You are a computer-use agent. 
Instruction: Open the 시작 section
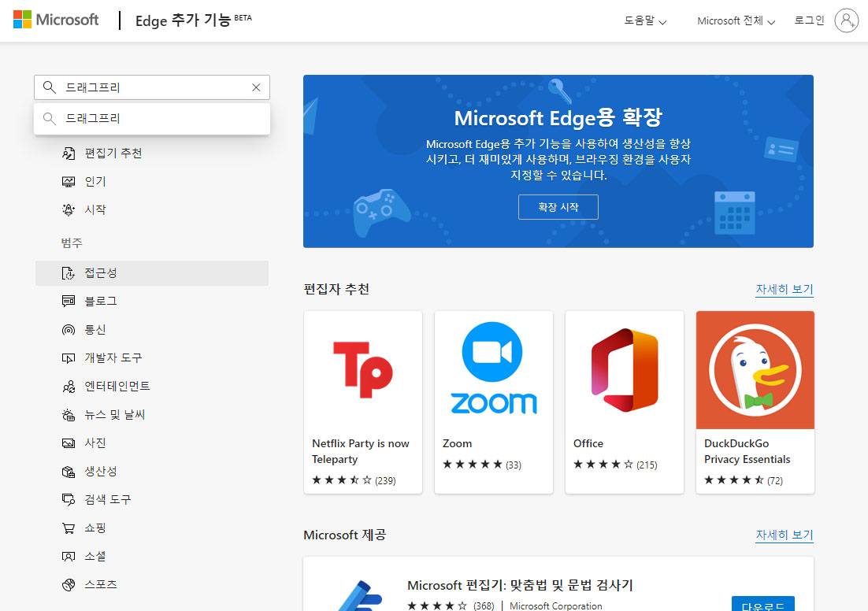coord(95,209)
